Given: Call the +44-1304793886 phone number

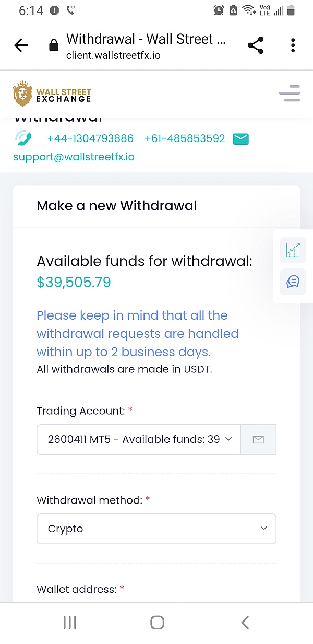Looking at the screenshot, I should tap(90, 138).
